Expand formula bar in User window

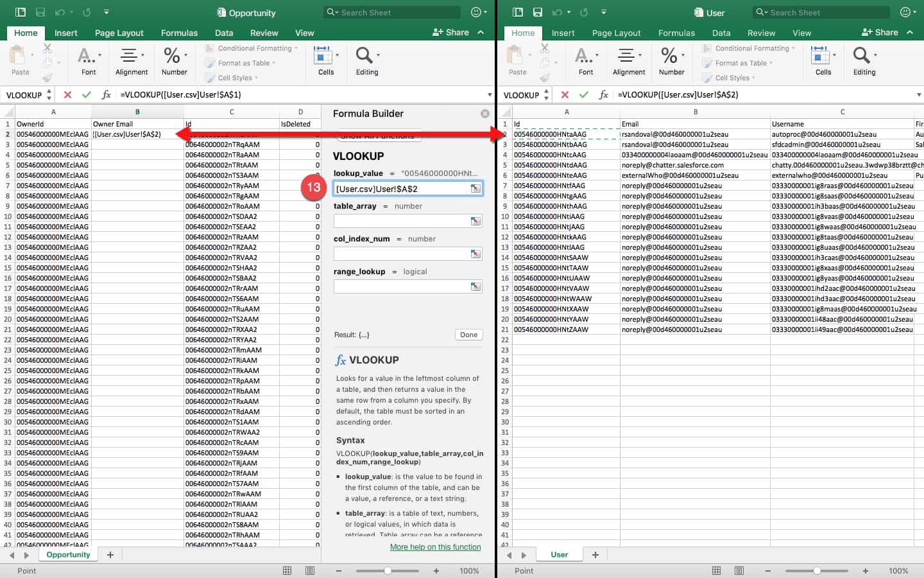pos(919,94)
